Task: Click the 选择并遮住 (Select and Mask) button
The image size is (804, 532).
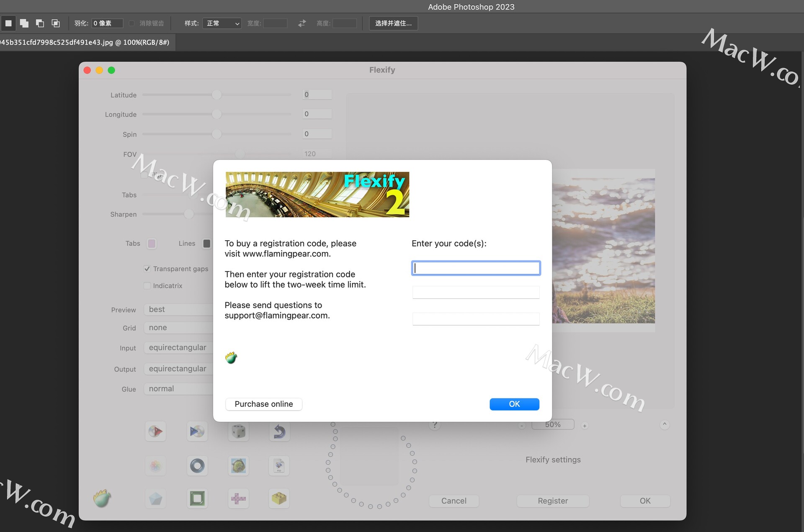Action: [x=393, y=23]
